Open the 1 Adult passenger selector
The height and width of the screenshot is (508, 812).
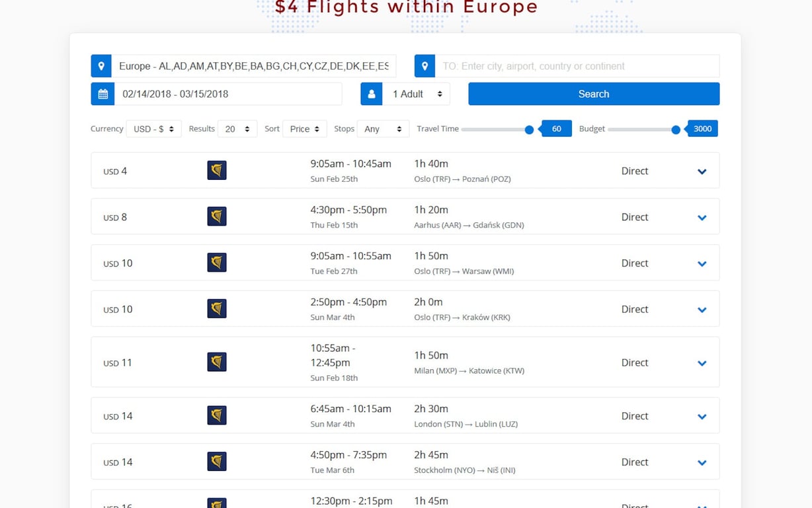tap(417, 93)
